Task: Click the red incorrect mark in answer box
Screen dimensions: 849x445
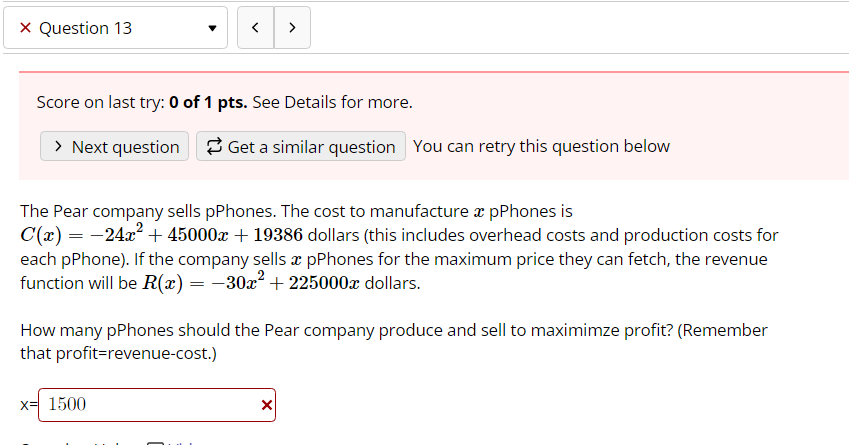Action: (265, 405)
